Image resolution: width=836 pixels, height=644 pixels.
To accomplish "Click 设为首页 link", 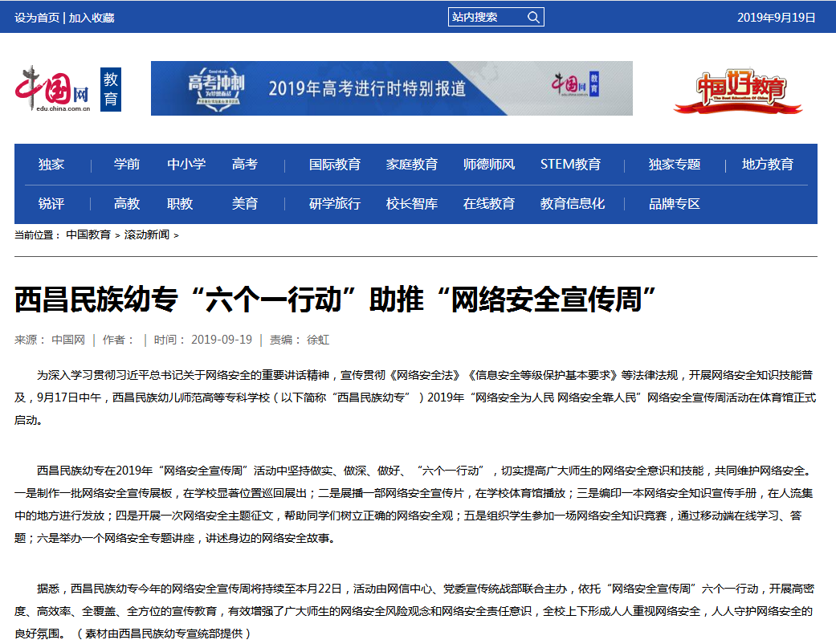I will pos(36,18).
